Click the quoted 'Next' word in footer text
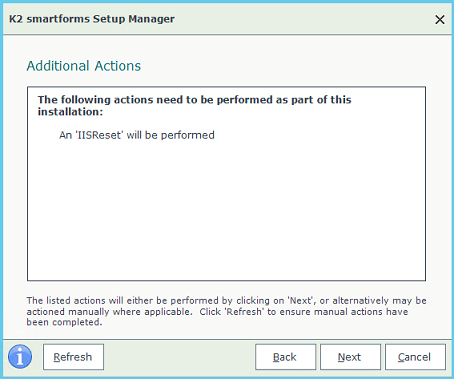Screen dimensions: 454x379 (x=301, y=301)
